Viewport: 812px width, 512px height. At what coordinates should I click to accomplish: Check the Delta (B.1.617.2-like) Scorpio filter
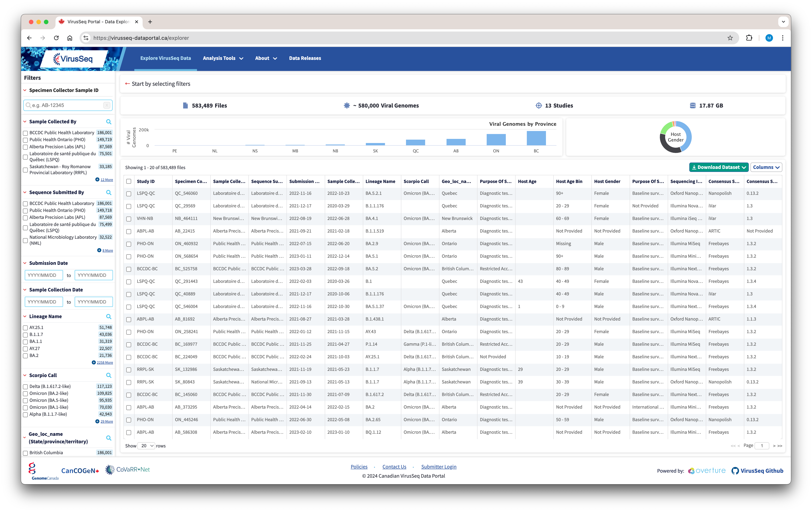click(x=25, y=387)
